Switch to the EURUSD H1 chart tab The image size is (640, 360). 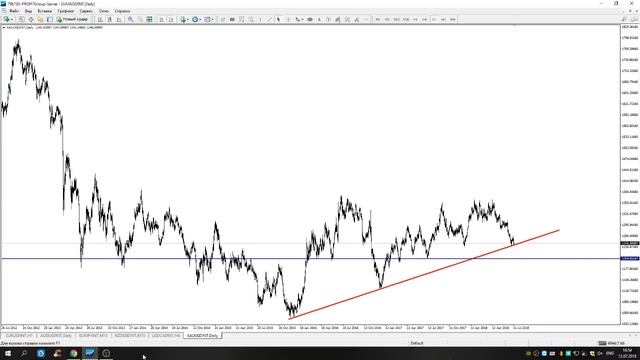[19, 335]
